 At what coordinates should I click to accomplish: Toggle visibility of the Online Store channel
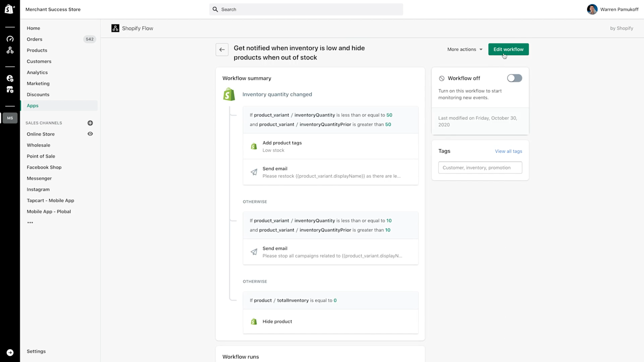point(90,134)
